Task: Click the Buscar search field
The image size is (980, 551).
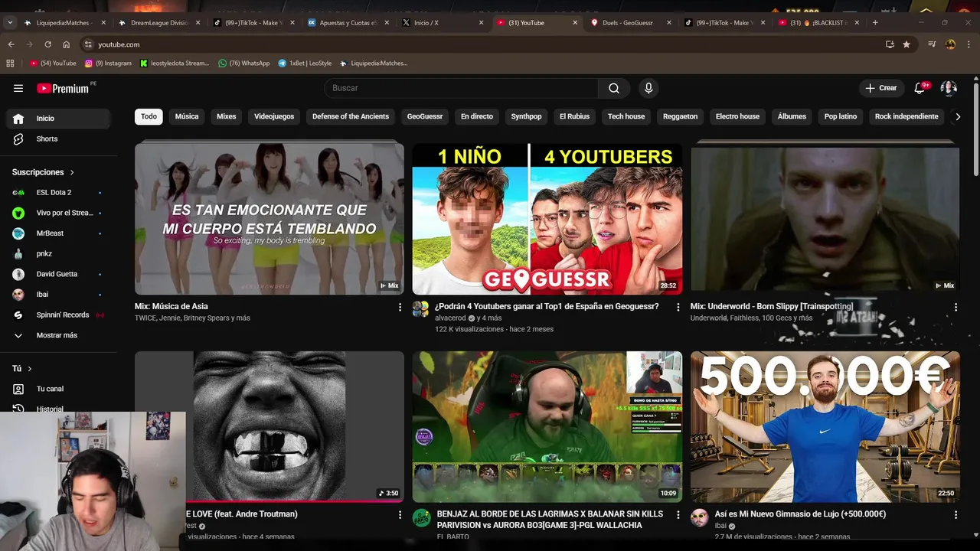Action: click(x=462, y=88)
